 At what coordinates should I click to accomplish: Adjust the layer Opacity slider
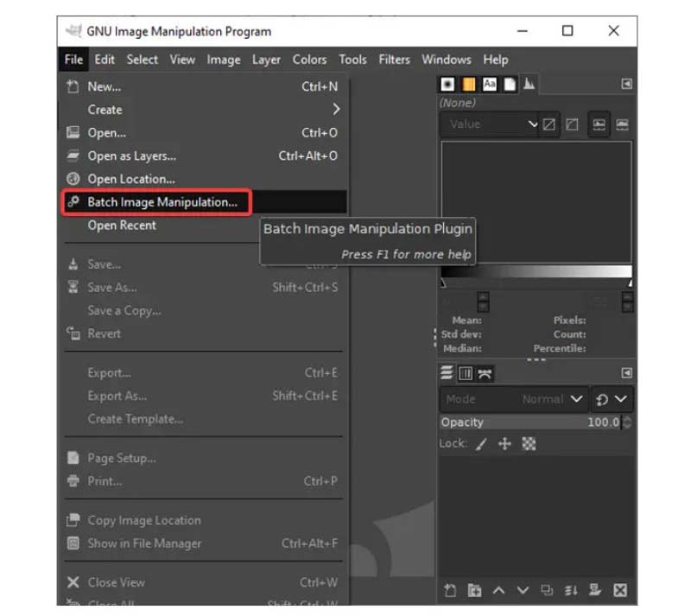click(530, 422)
